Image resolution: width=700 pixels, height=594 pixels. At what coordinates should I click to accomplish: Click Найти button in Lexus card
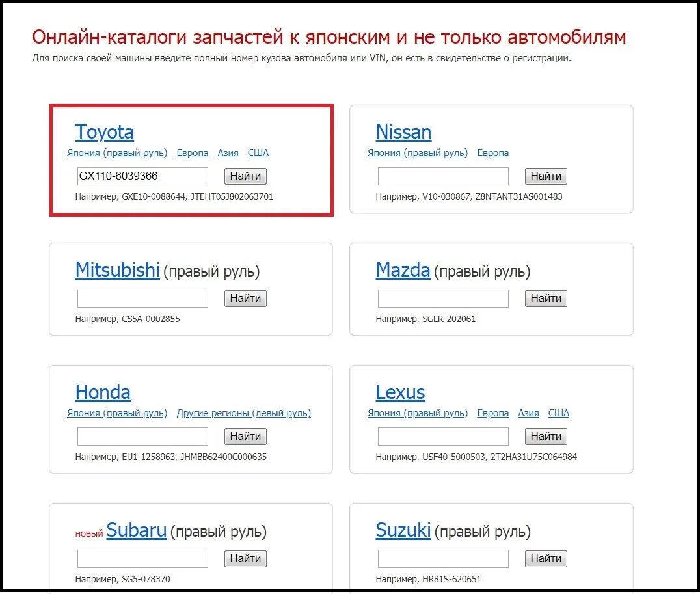[546, 437]
